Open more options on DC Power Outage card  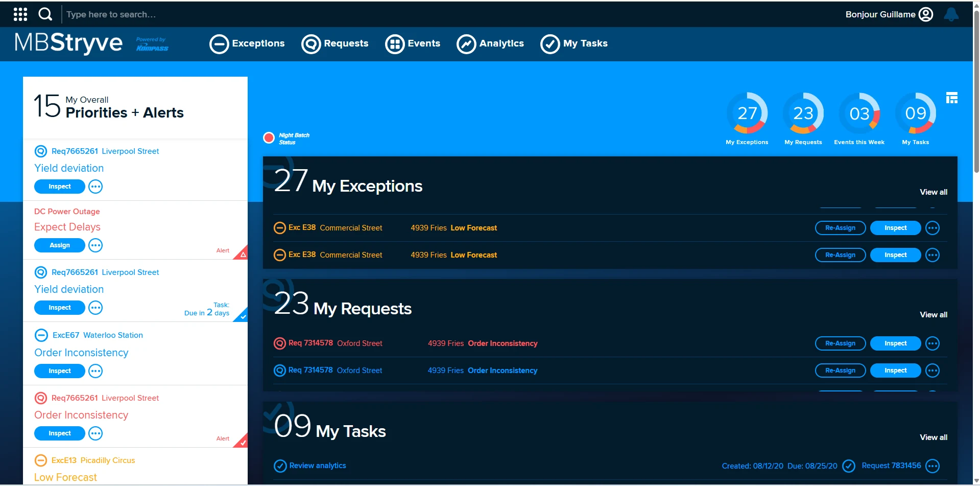click(95, 245)
